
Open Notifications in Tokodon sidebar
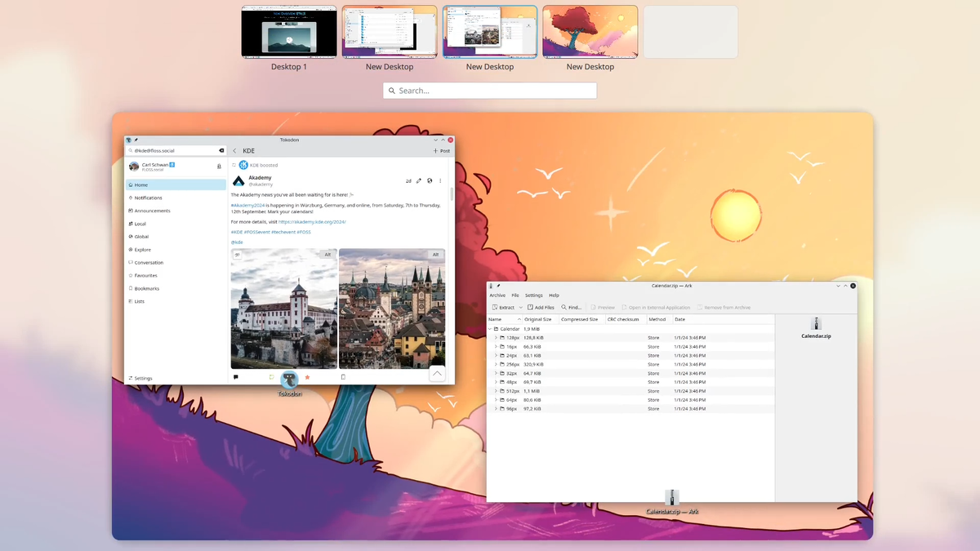176,198
